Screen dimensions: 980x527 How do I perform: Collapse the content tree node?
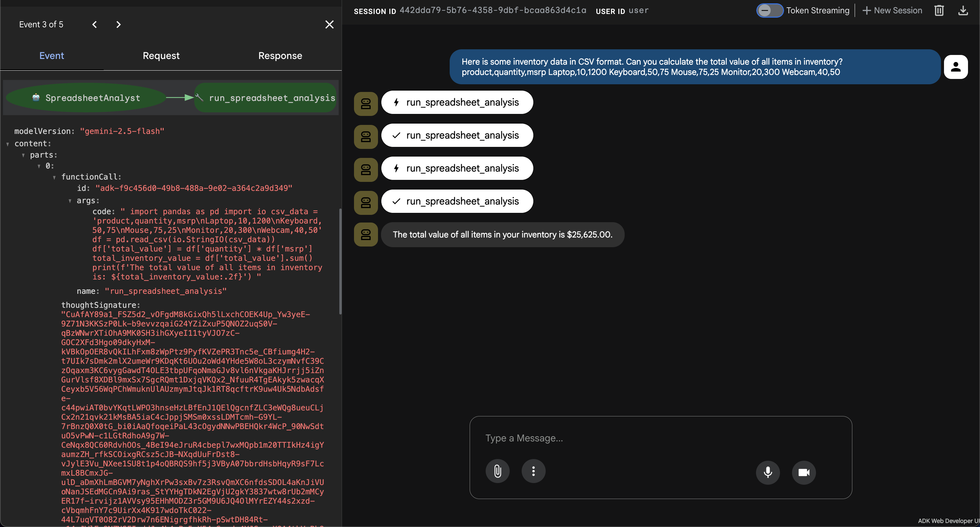8,144
